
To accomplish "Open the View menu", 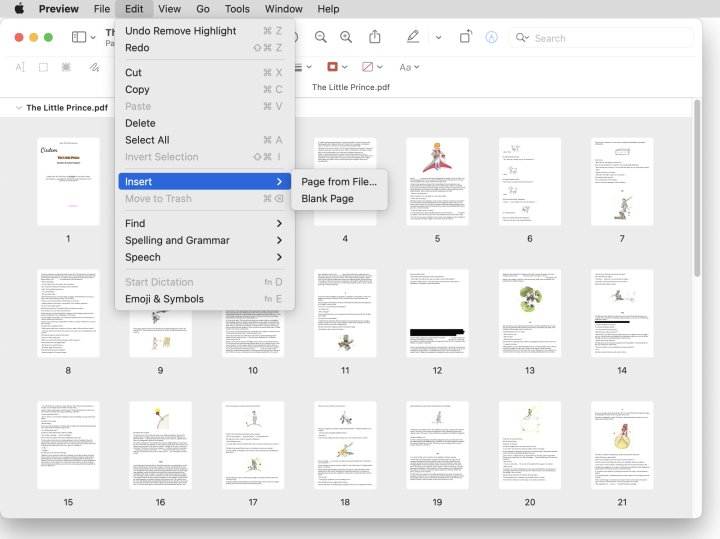I will (x=169, y=9).
